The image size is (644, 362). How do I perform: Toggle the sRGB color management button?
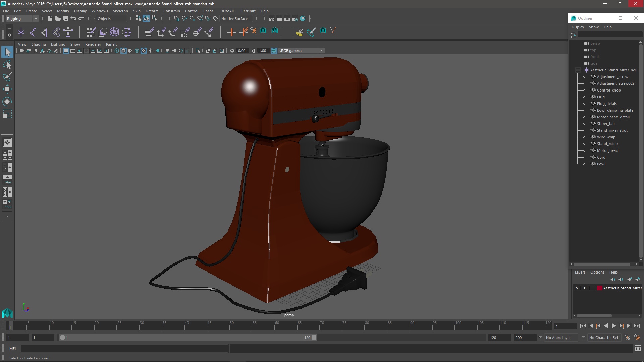(274, 51)
